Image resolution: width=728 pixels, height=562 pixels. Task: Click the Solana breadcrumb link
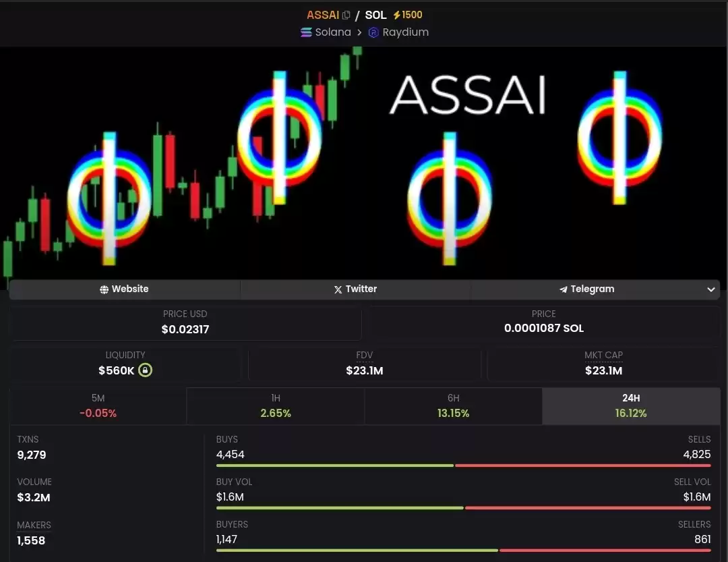(326, 32)
